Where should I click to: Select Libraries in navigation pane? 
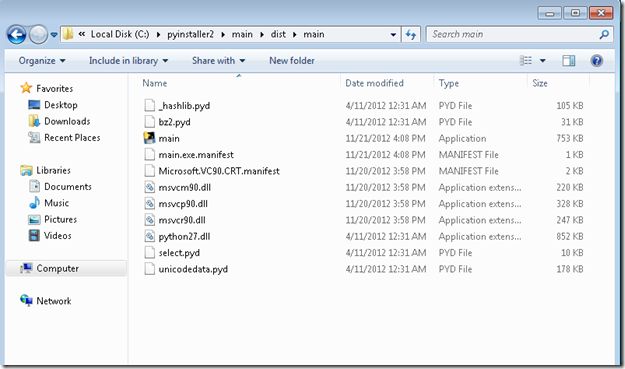point(53,170)
